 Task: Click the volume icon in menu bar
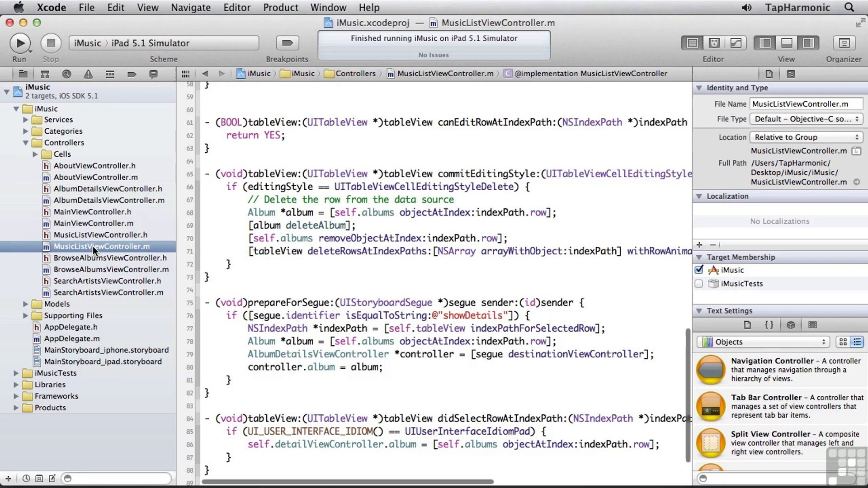coord(746,7)
